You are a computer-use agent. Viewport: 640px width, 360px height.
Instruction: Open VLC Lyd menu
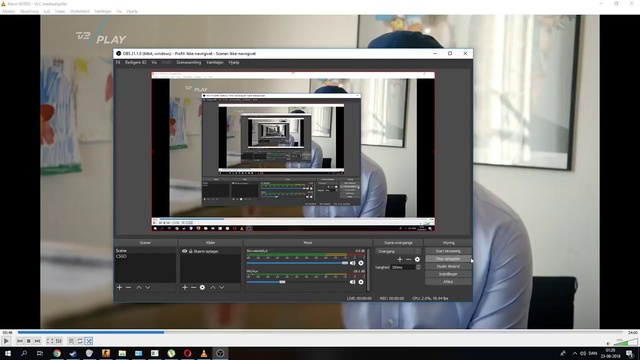pyautogui.click(x=47, y=11)
